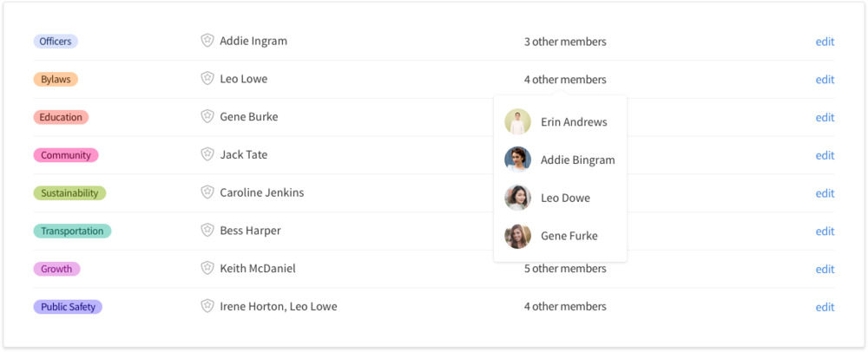Click shield icon beside Bess Harper
Image resolution: width=868 pixels, height=352 pixels.
(x=207, y=231)
